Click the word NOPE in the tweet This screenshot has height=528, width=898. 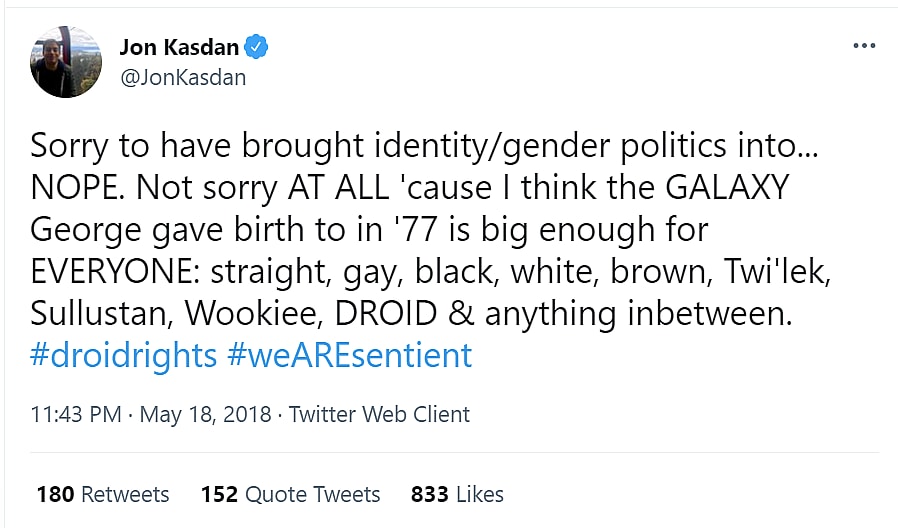(75, 187)
